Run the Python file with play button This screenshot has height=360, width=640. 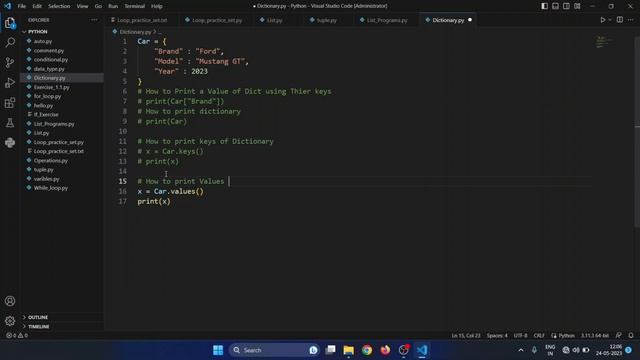coord(602,20)
